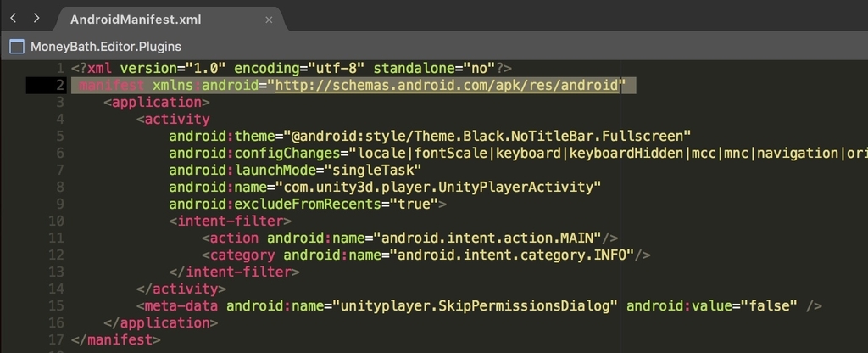Click the "false" value on line 15

(x=767, y=305)
